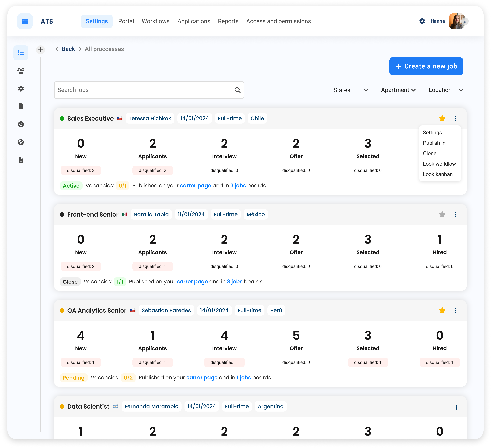Click black status dot of Front-end Senior
The width and height of the screenshot is (491, 448).
62,214
